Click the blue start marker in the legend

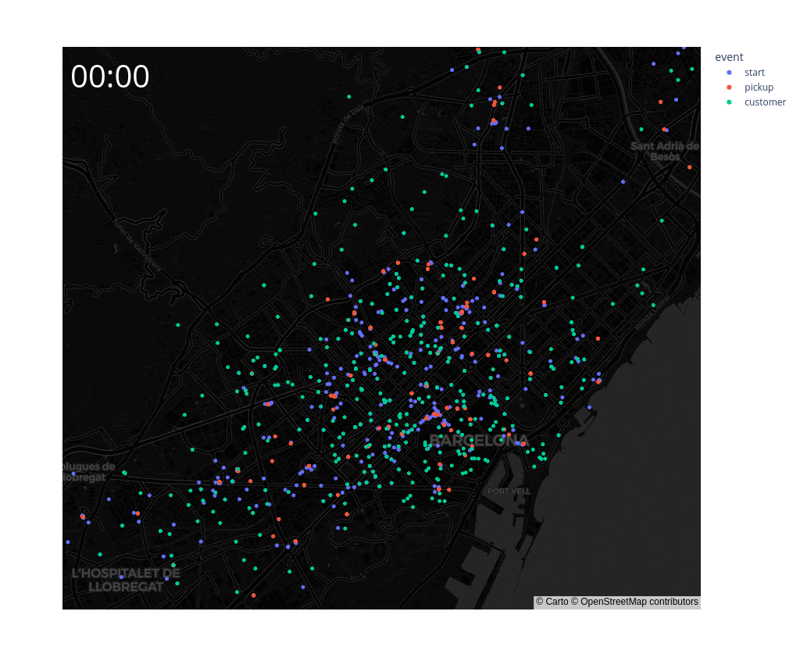click(730, 72)
